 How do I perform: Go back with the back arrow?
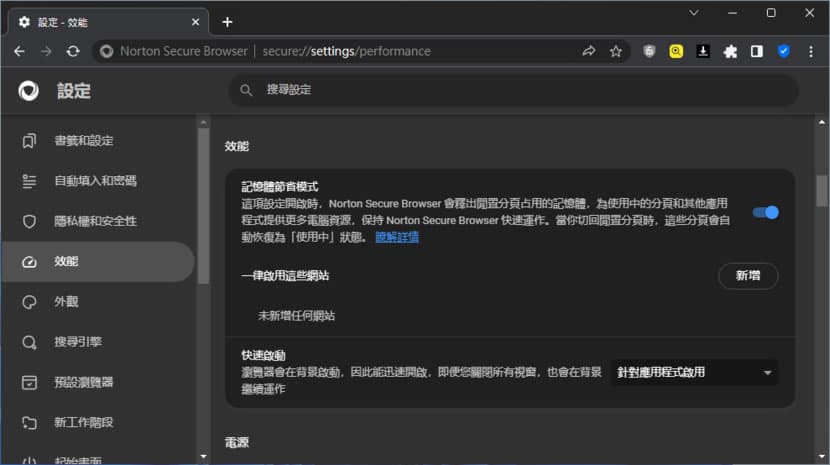pos(20,51)
